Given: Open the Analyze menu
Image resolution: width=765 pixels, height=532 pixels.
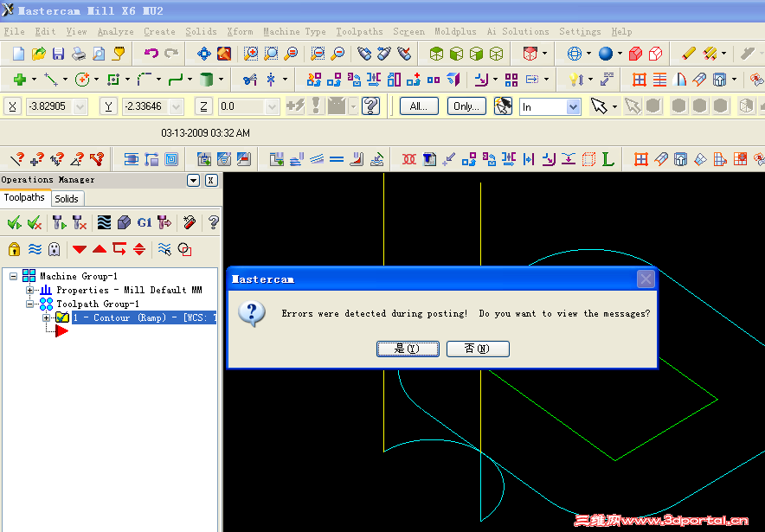Looking at the screenshot, I should pos(115,31).
